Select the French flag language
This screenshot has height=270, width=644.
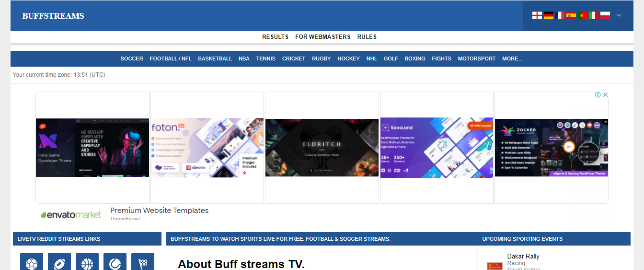[560, 15]
